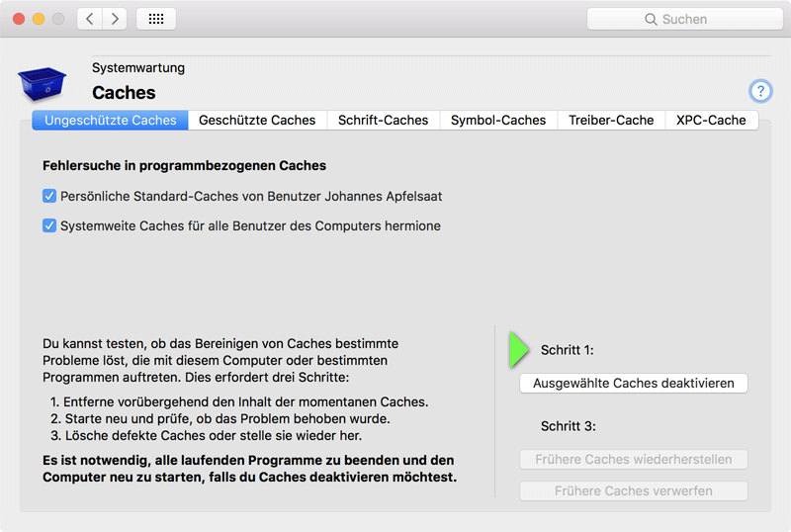Uncheck systemwide caches for computer hermione

tap(49, 225)
